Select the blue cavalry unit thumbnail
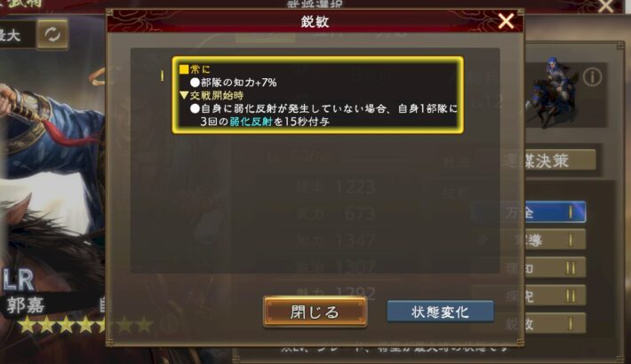 click(x=553, y=91)
